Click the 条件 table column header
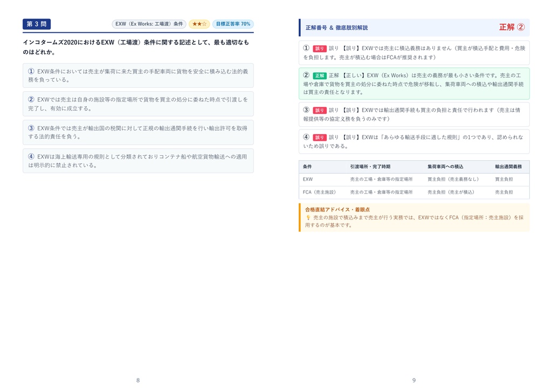The image size is (552, 392). 307,167
